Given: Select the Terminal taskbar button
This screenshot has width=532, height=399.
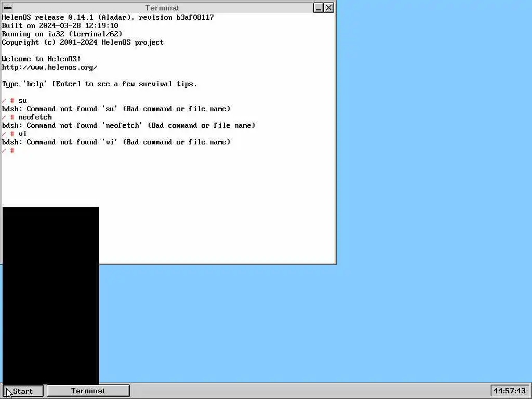Looking at the screenshot, I should coord(88,391).
